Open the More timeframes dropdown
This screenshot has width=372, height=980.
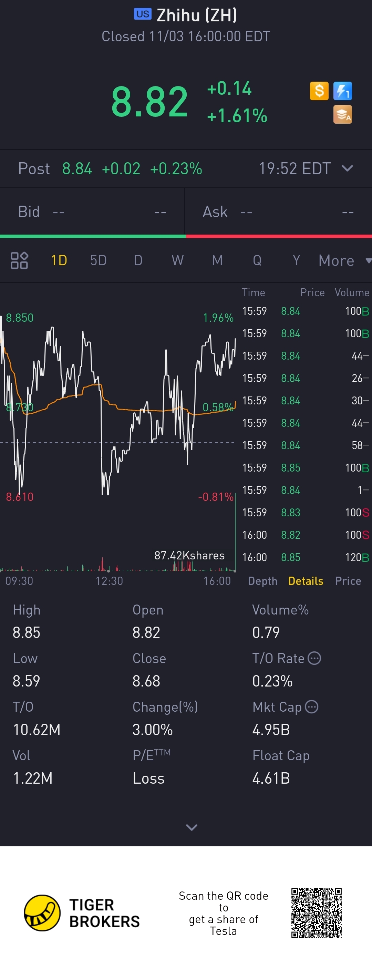(344, 261)
